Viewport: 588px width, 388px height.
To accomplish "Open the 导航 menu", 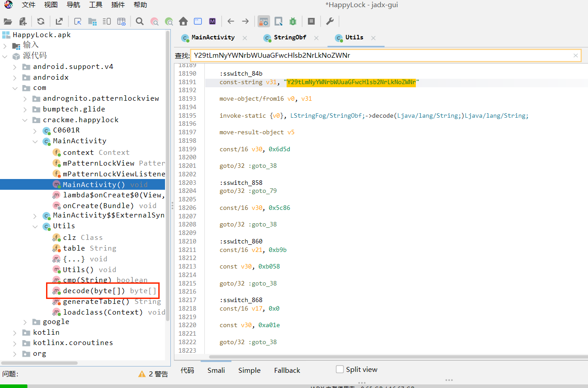I will [x=73, y=5].
